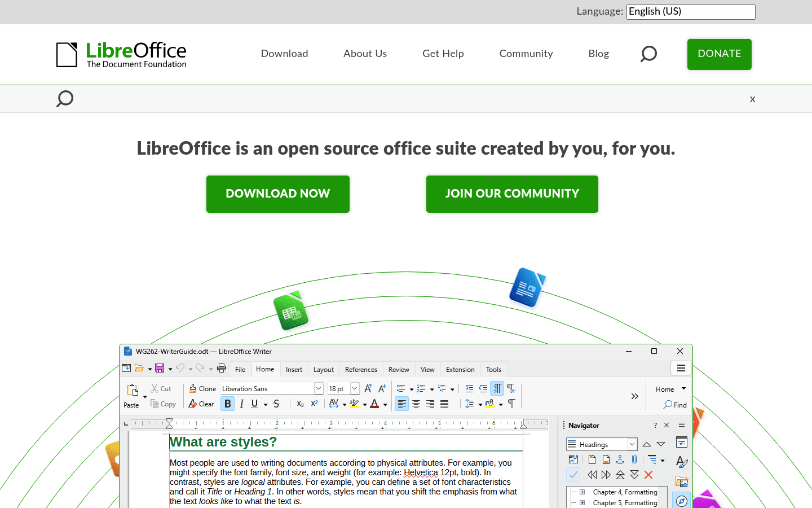The height and width of the screenshot is (508, 812).
Task: Open the 18 pt font size dropdown
Action: click(355, 388)
